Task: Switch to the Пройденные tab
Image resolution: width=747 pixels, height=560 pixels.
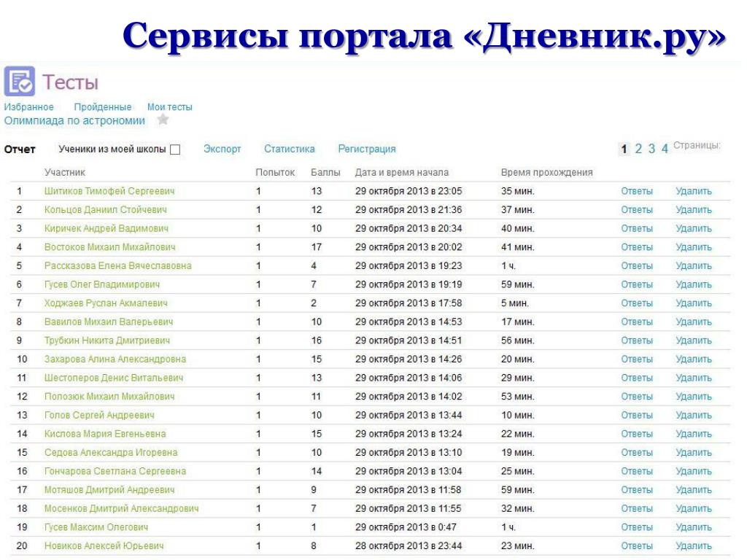Action: [102, 107]
